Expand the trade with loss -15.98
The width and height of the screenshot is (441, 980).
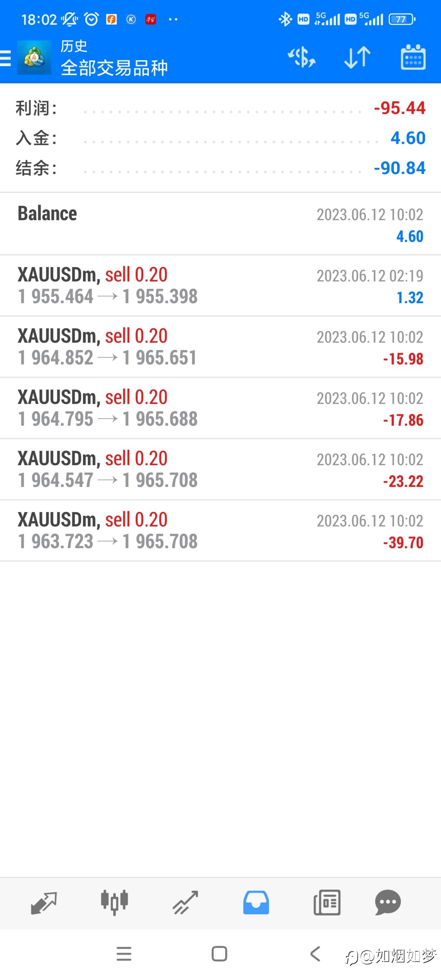(220, 347)
